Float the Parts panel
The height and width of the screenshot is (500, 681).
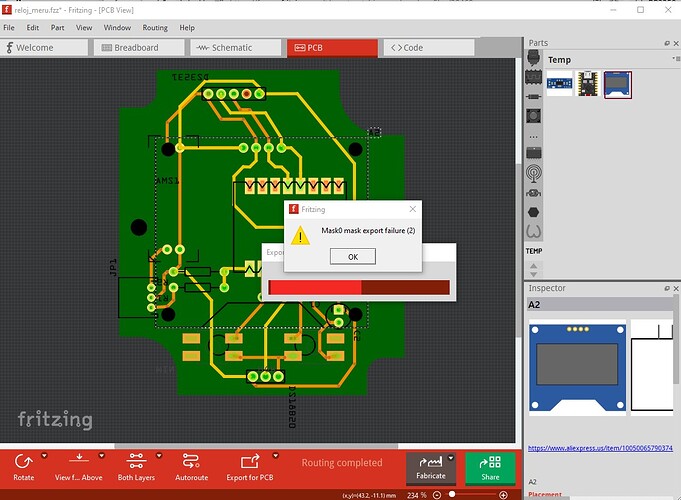click(x=667, y=43)
